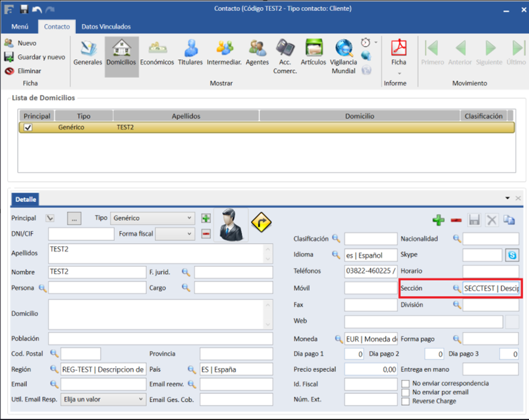Switch to Datos Vinculados tab
Image resolution: width=529 pixels, height=420 pixels.
(106, 27)
